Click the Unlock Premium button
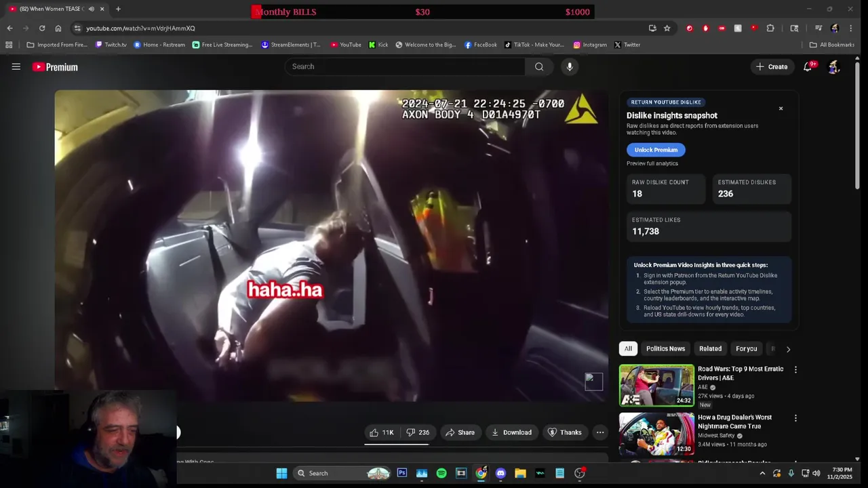The image size is (868, 488). tap(656, 150)
